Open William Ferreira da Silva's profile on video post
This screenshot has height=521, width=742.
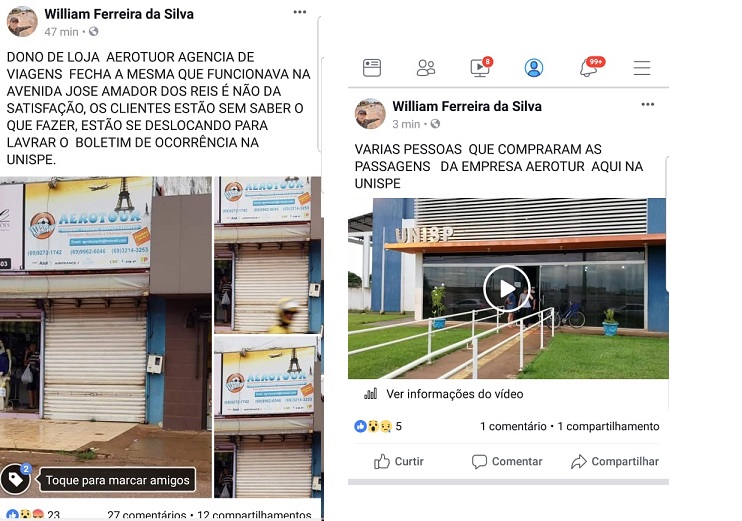pyautogui.click(x=467, y=106)
